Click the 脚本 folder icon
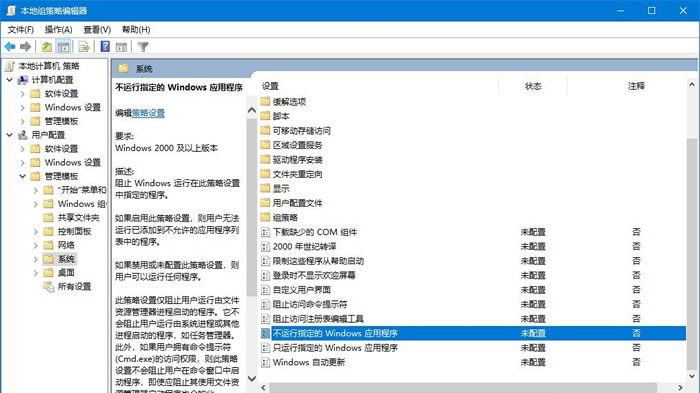Screen dimensions: 700x393 (266, 116)
